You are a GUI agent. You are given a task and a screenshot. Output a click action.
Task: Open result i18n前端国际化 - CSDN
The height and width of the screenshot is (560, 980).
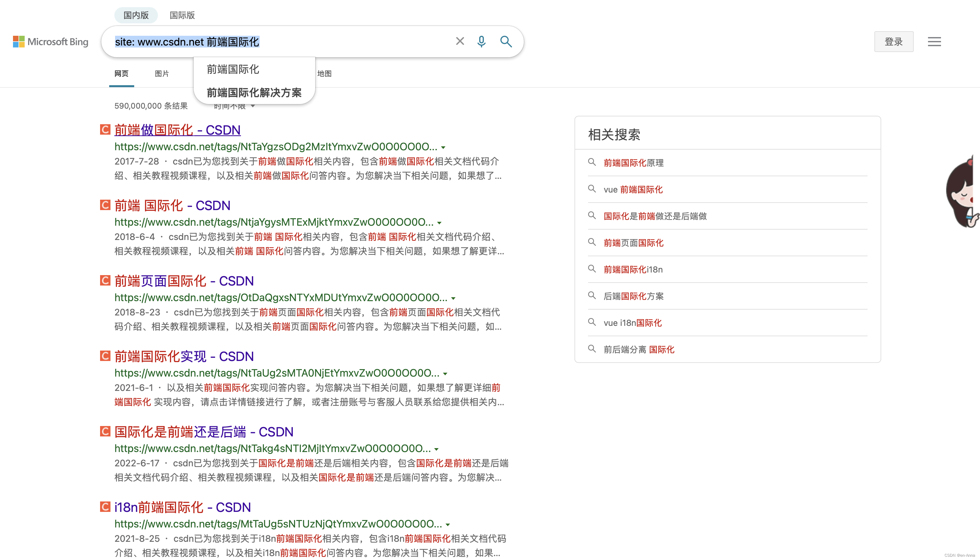(182, 507)
